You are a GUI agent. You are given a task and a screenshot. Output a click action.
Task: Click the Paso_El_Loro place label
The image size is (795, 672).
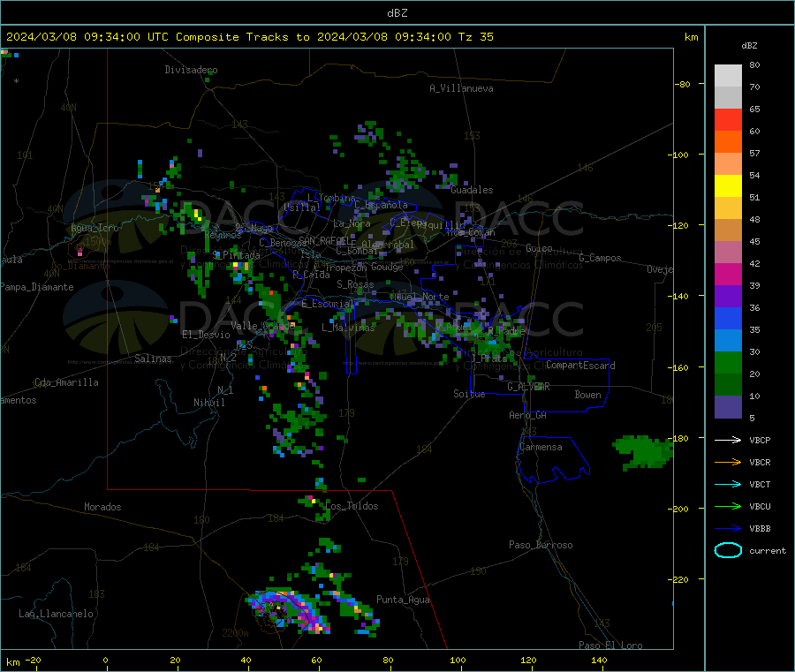[610, 646]
